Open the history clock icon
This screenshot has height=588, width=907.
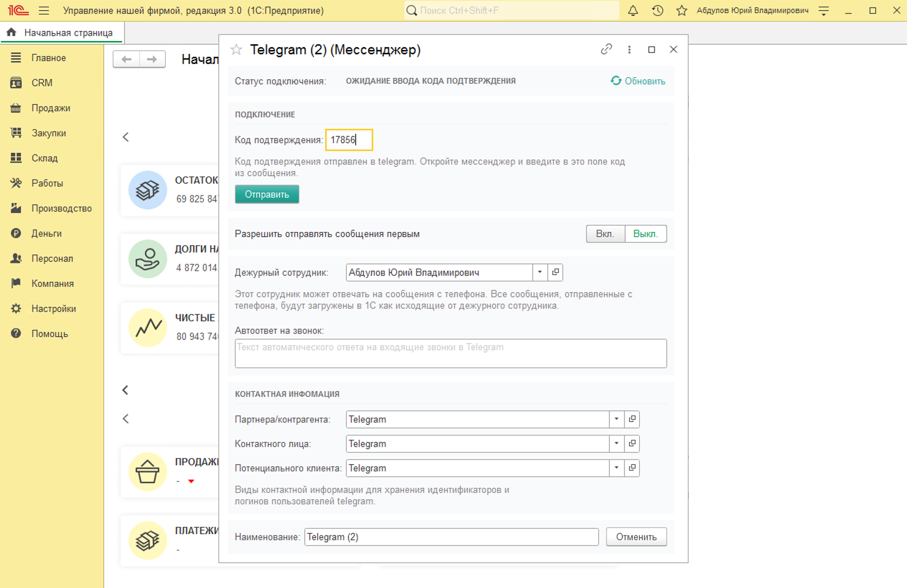657,11
